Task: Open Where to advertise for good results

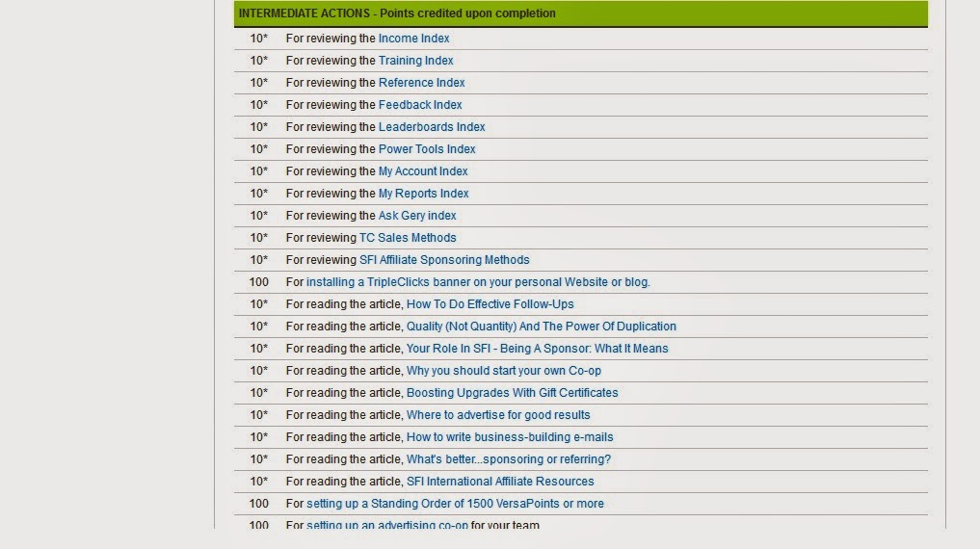Action: [x=498, y=415]
